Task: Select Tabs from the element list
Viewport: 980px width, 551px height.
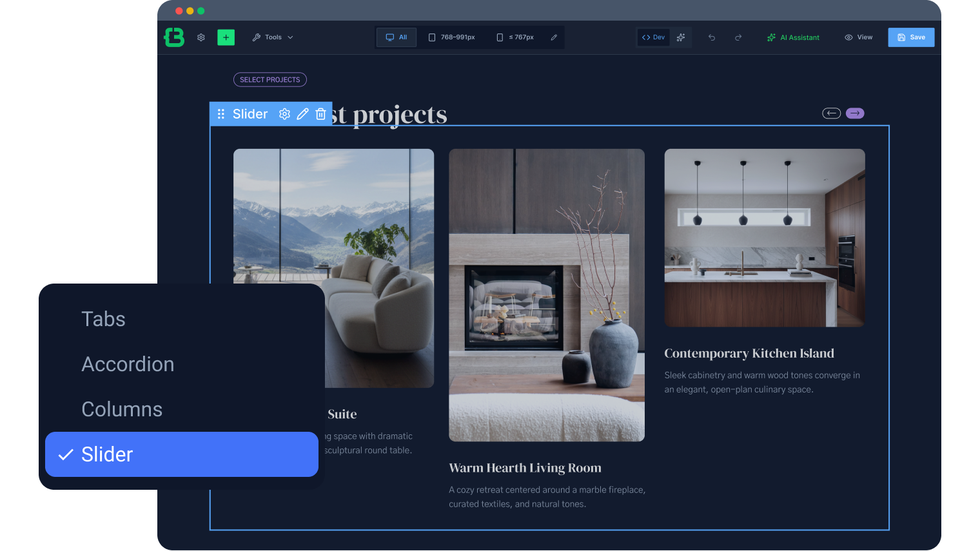Action: pos(182,319)
